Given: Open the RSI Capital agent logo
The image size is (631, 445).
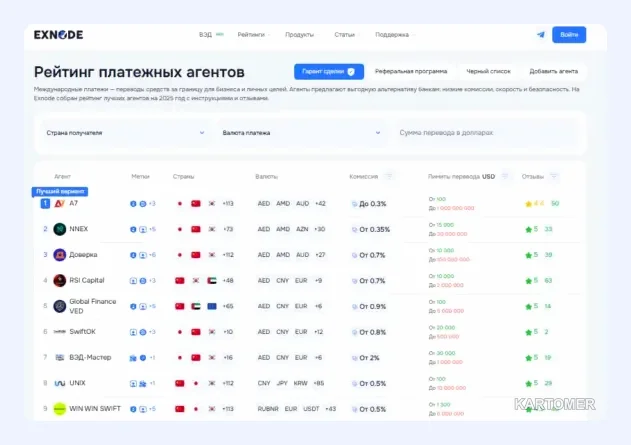Looking at the screenshot, I should (x=60, y=280).
